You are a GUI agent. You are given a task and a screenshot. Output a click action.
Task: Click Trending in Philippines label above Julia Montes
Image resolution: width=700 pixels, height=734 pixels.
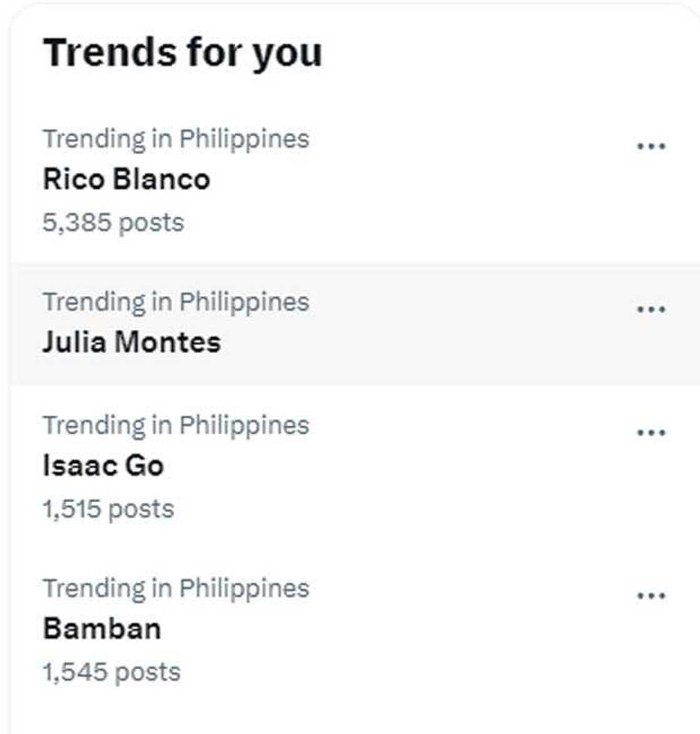coord(176,302)
